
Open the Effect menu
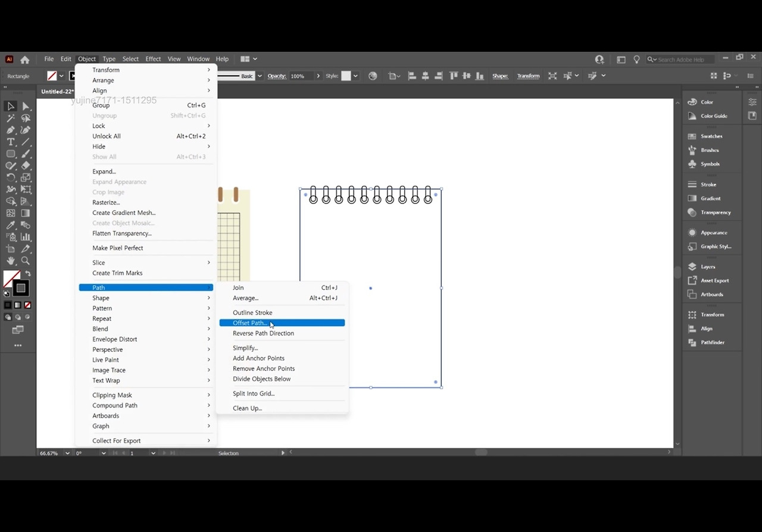pos(153,59)
